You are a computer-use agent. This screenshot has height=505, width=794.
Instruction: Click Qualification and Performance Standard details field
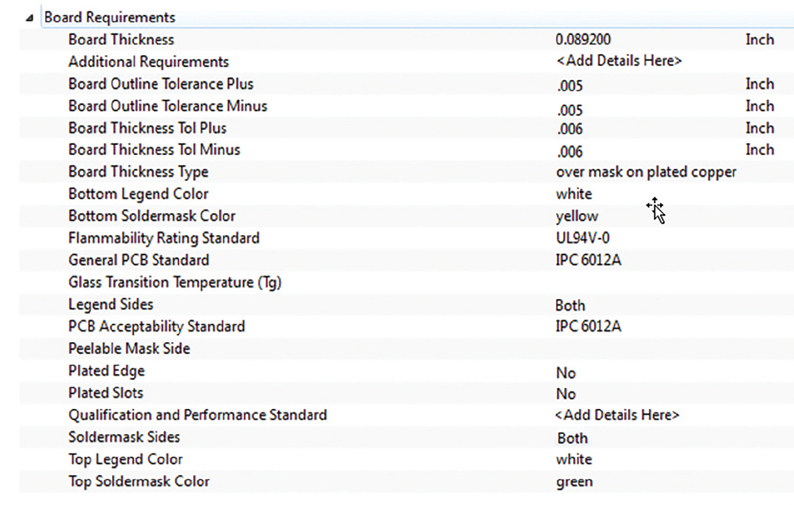point(617,415)
